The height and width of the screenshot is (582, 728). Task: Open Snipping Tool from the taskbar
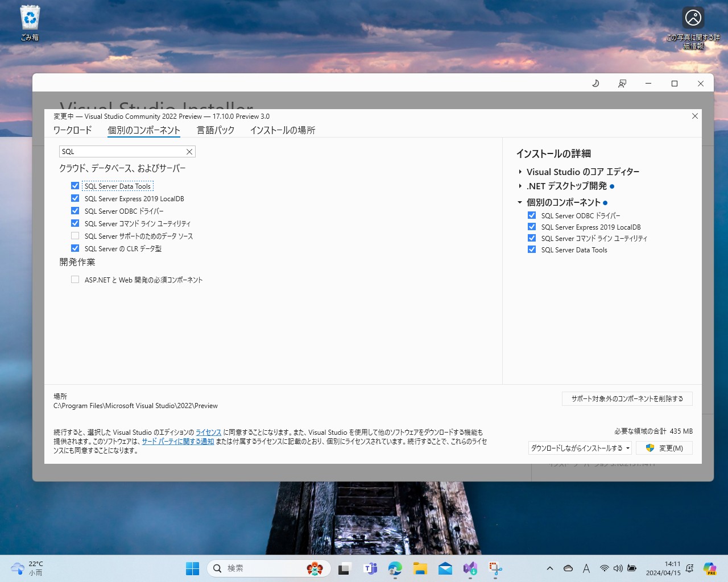495,568
